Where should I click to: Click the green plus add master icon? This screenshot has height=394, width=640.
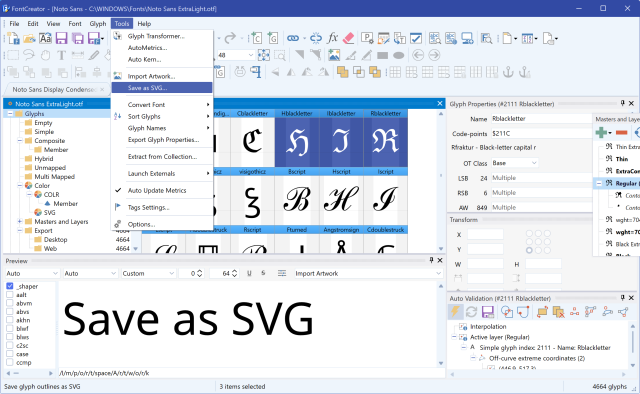pyautogui.click(x=601, y=132)
